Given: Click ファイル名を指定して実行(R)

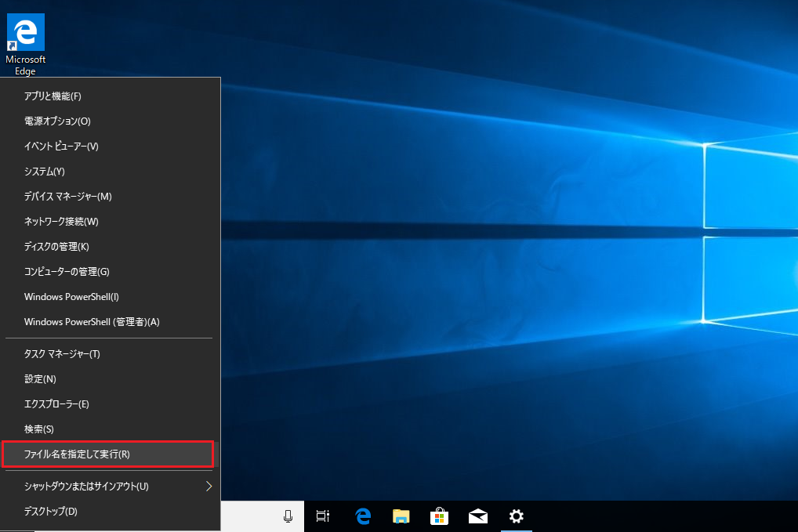Looking at the screenshot, I should (111, 454).
